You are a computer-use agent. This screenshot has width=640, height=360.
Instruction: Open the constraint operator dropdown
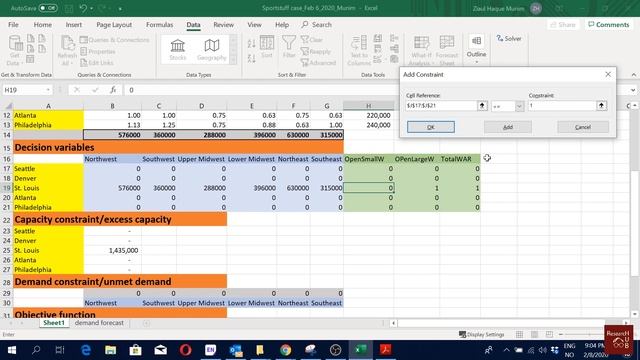[519, 106]
